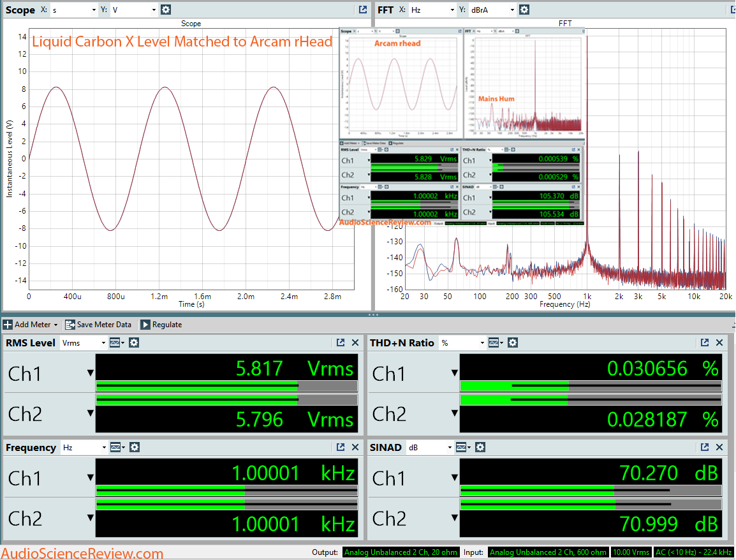The width and height of the screenshot is (736, 560).
Task: Open the Input configuration status field
Action: click(548, 552)
